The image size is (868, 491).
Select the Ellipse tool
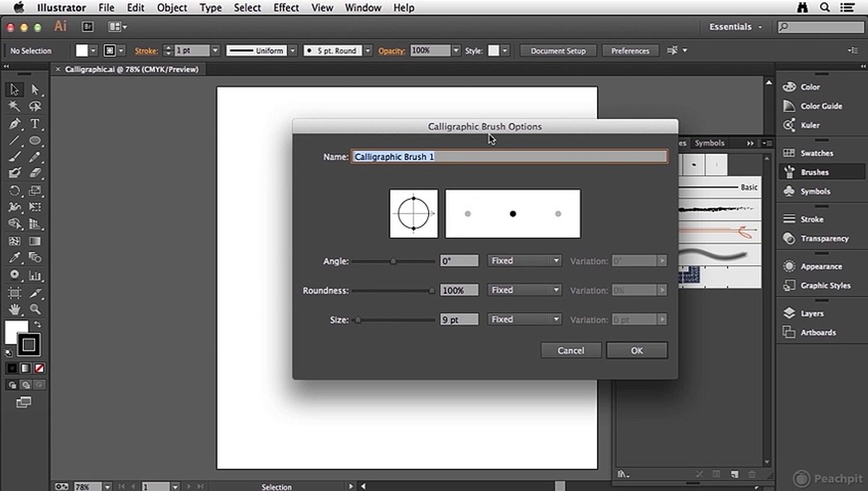tap(35, 140)
